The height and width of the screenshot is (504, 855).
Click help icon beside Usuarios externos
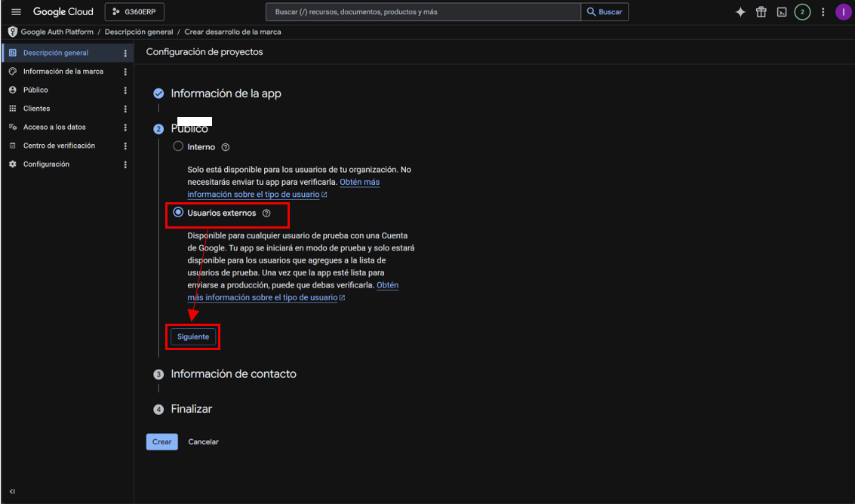coord(266,214)
